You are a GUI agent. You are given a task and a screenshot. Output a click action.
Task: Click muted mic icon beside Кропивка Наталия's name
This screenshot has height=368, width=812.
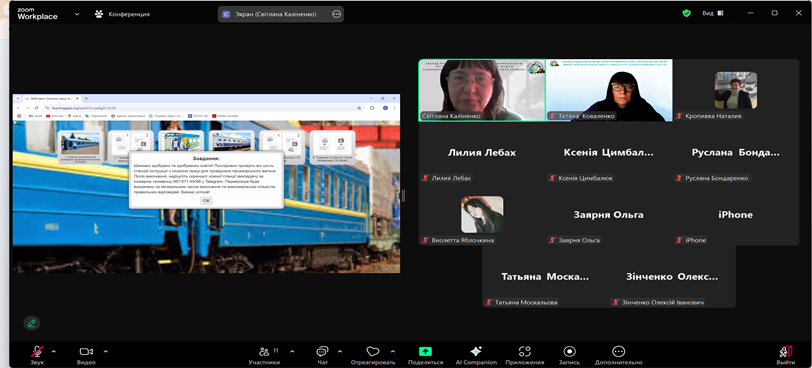[x=679, y=116]
